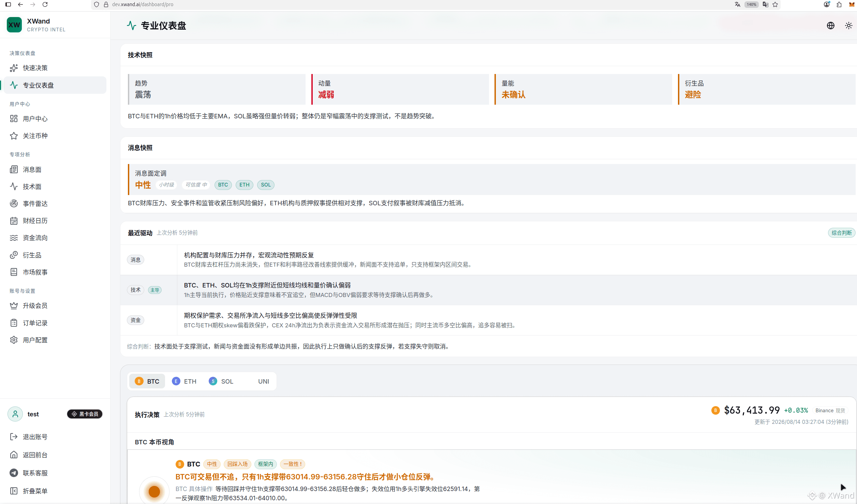Screen dimensions: 857x504
Task: Click the SOL tag in 消息面定调
Action: point(266,185)
